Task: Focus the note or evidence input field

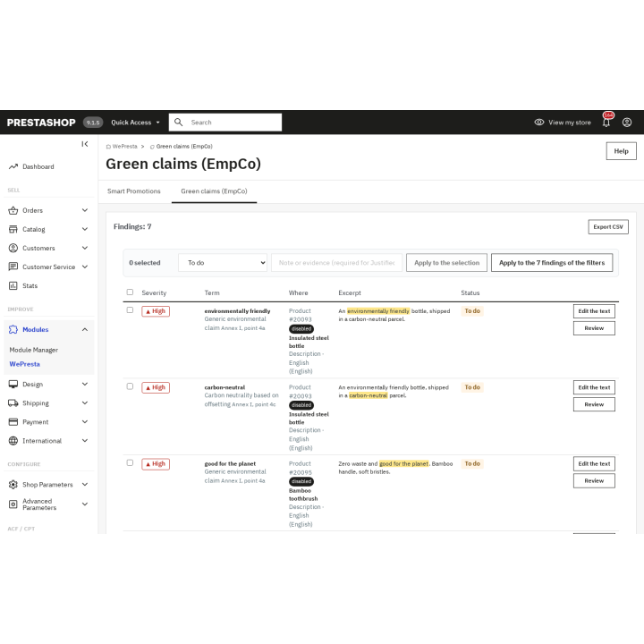Action: coord(337,263)
